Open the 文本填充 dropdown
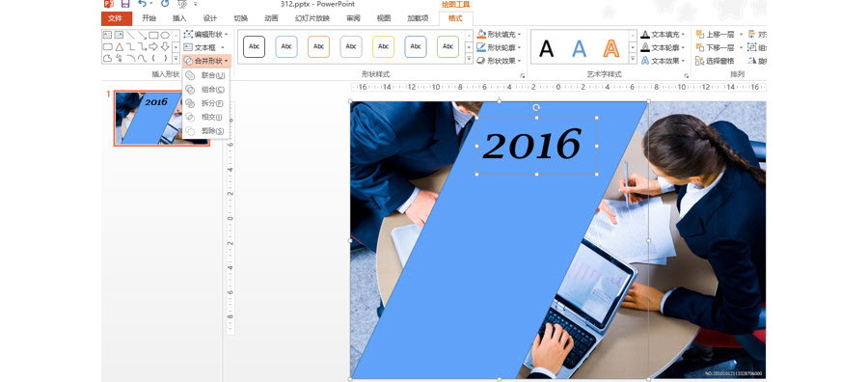The width and height of the screenshot is (868, 382). tap(663, 35)
